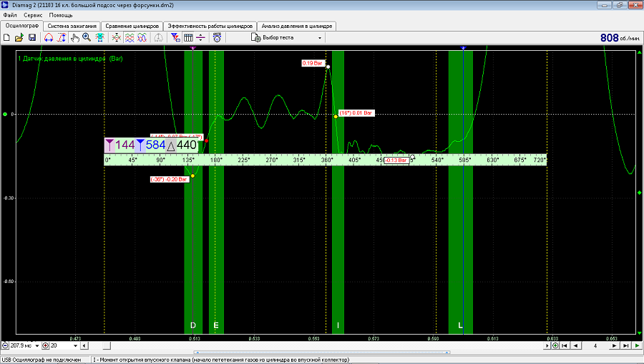Open Эффективность работы цилиндров tab
This screenshot has width=644, height=364.
click(x=210, y=26)
